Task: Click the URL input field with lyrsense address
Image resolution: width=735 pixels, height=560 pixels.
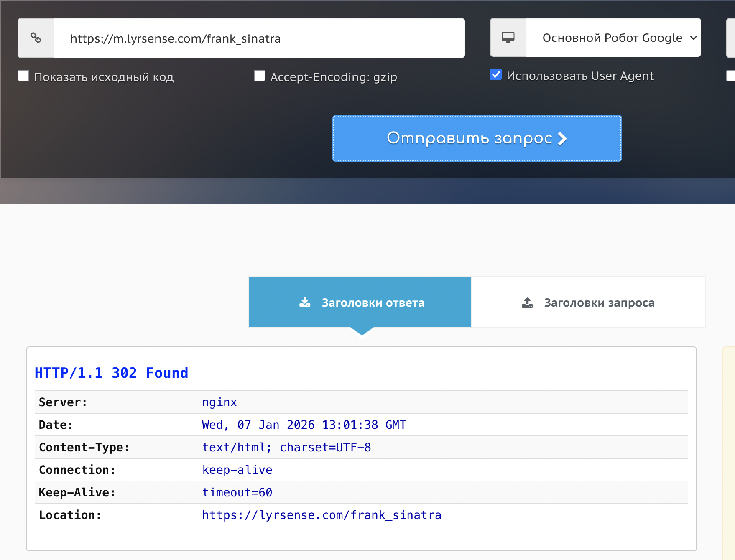Action: [x=259, y=38]
